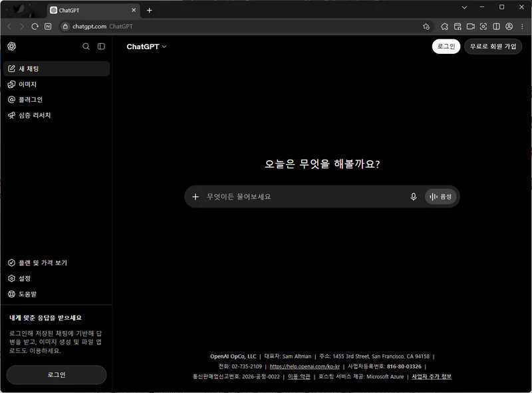Open browser profile account icon

point(509,27)
